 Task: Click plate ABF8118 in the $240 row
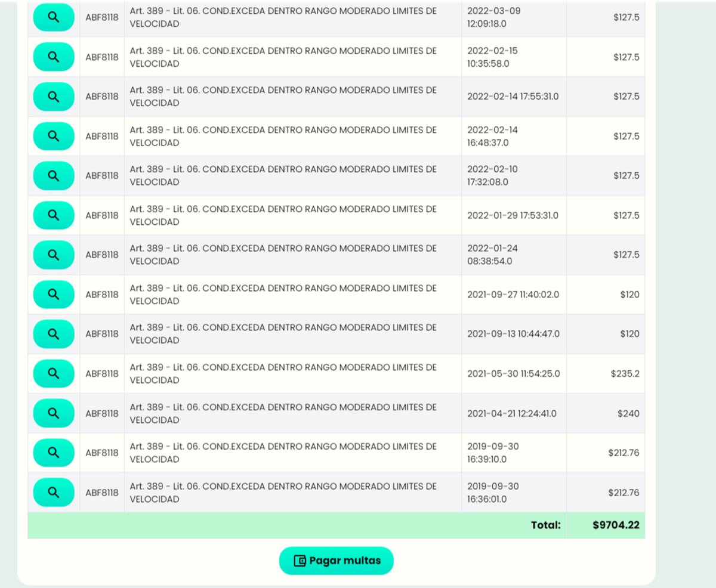tap(102, 413)
